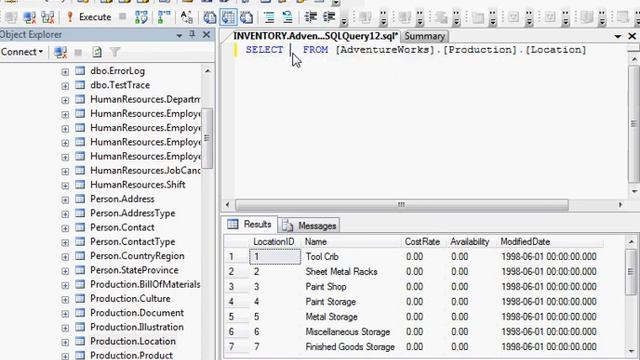
Task: Open the Results tab
Action: tap(251, 224)
